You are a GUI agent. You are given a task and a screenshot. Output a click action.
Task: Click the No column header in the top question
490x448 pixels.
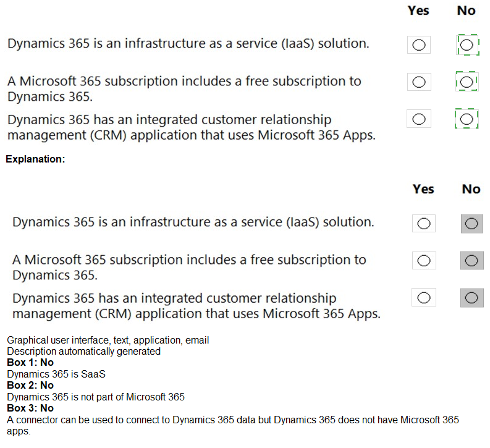[467, 11]
